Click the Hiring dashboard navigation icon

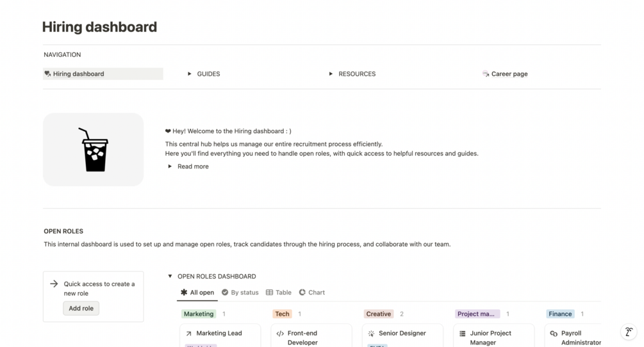pyautogui.click(x=47, y=74)
